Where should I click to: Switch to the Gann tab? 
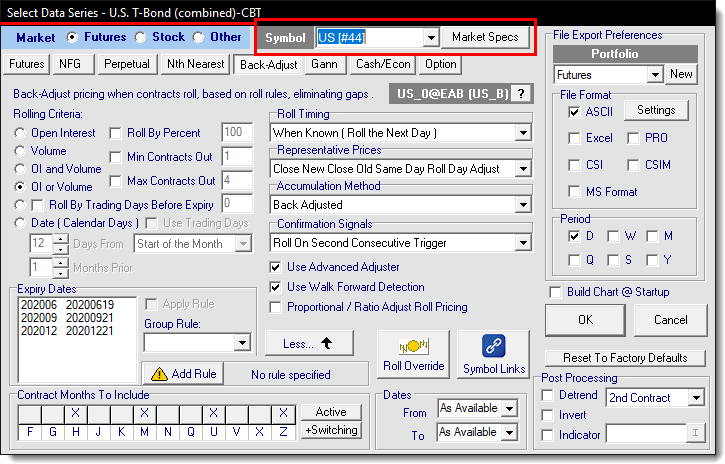[323, 64]
